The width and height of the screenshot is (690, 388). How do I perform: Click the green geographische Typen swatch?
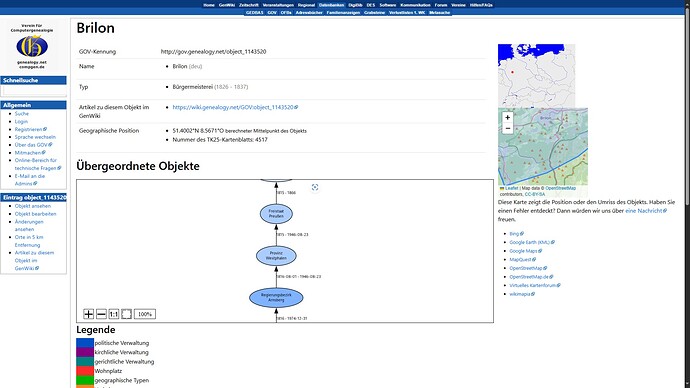(85, 380)
